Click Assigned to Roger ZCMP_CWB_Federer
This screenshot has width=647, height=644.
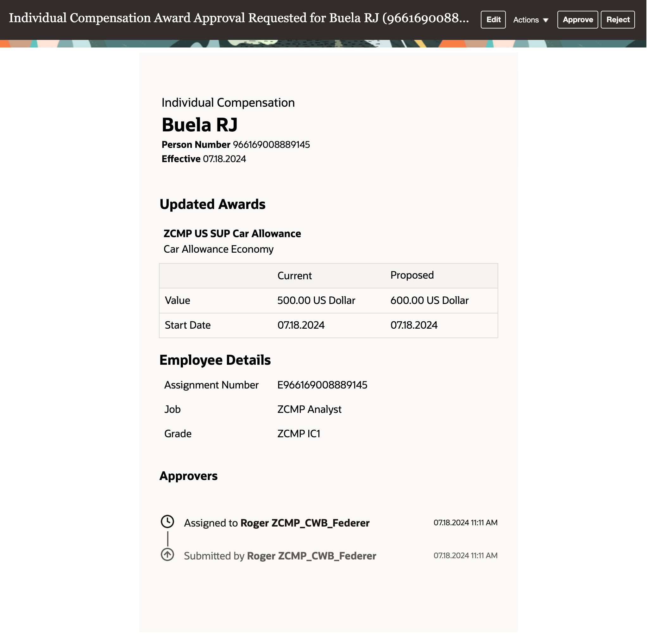click(277, 523)
